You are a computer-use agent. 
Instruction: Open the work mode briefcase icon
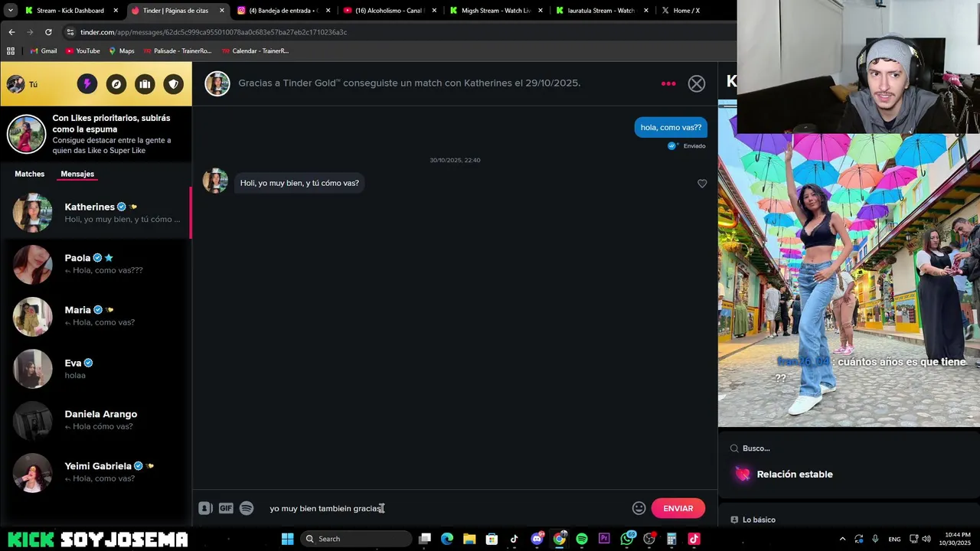(145, 84)
